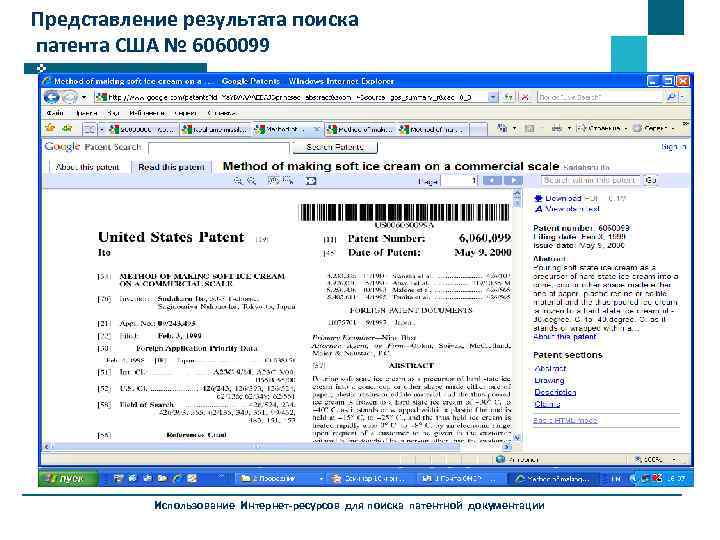Click the Google logo
The image size is (720, 540).
62,147
